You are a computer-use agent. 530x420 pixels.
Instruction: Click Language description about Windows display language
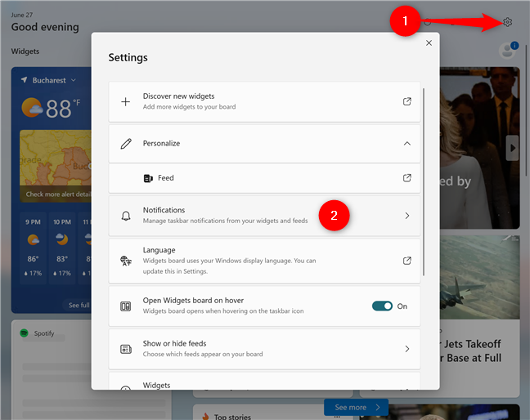click(229, 266)
